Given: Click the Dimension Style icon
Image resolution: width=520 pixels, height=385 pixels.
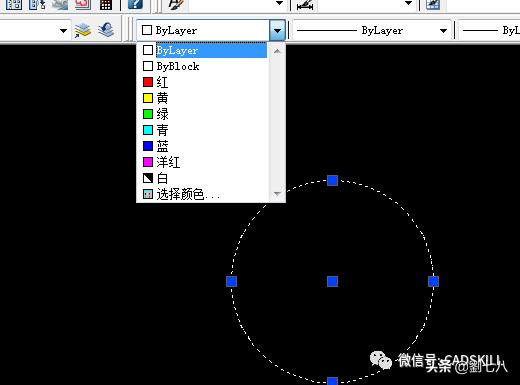Looking at the screenshot, I should (x=305, y=5).
